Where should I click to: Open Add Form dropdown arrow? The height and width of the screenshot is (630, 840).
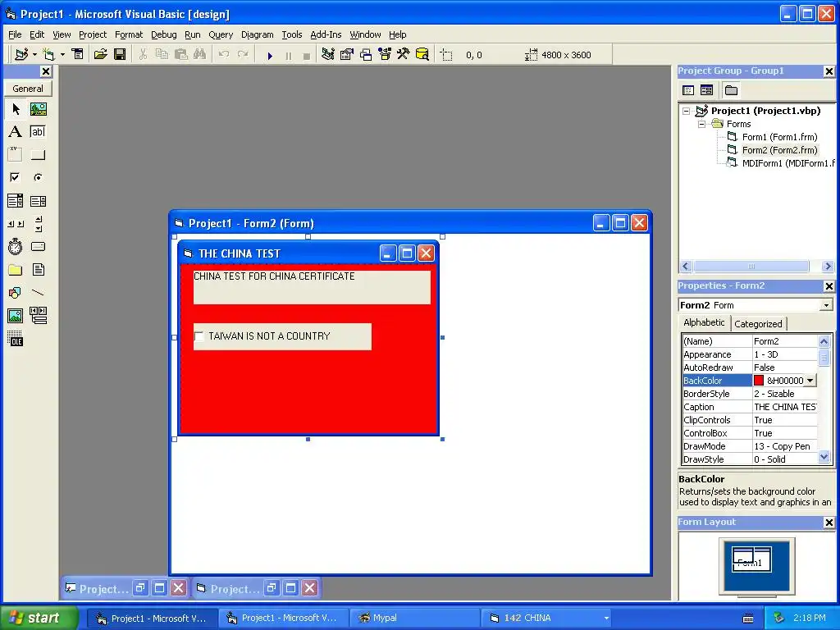[x=62, y=55]
